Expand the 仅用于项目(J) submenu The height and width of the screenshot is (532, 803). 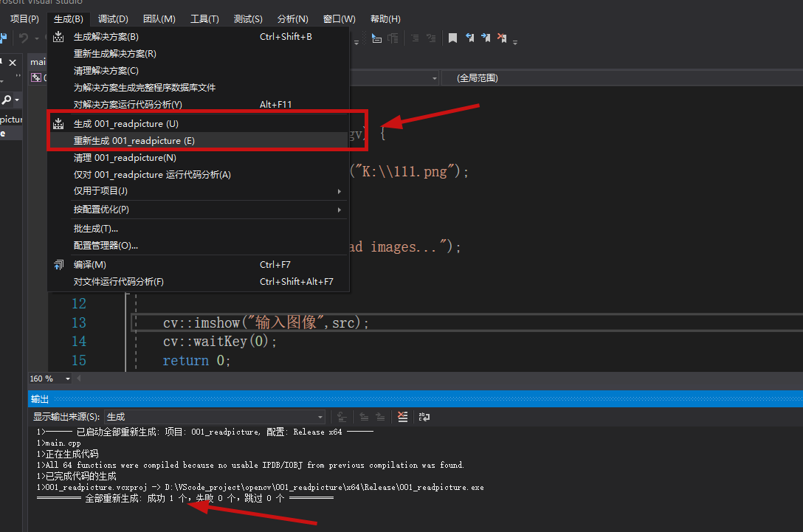point(199,191)
